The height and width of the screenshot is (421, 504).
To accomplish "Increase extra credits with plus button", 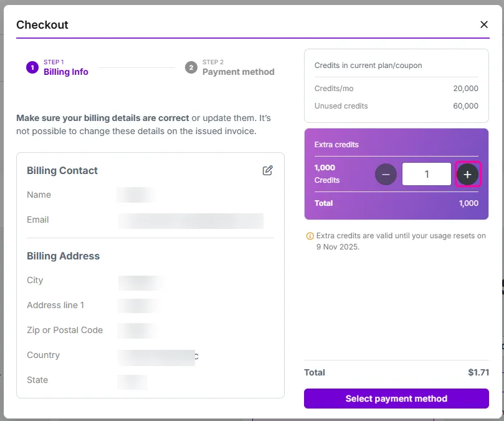I will (x=467, y=174).
